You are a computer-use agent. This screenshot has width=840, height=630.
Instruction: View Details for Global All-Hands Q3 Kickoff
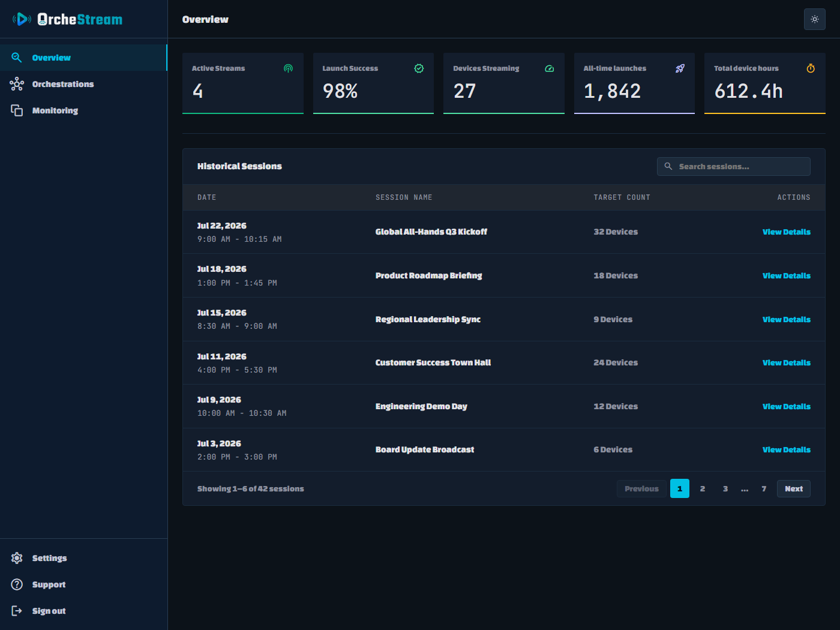pyautogui.click(x=786, y=232)
